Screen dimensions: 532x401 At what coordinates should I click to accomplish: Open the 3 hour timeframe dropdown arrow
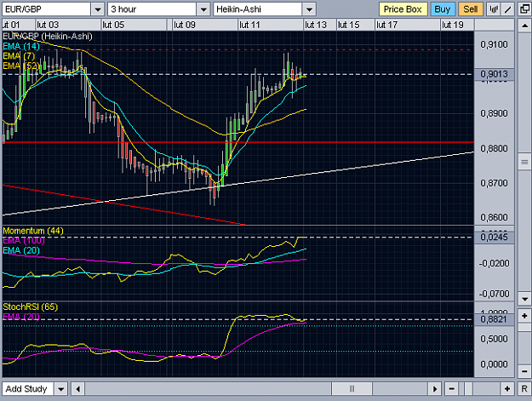click(203, 9)
